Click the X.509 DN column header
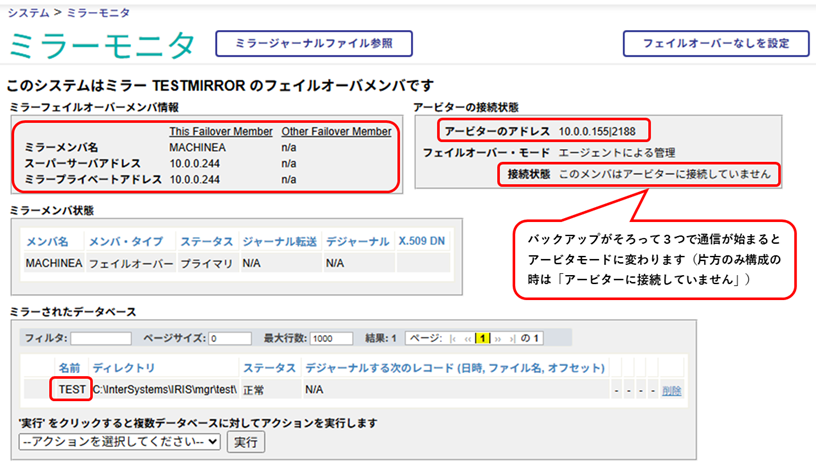This screenshot has height=476, width=816. pos(422,241)
